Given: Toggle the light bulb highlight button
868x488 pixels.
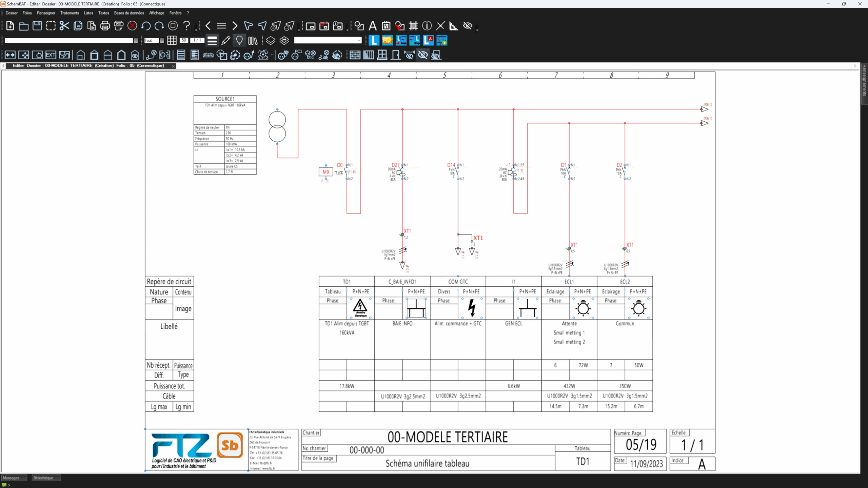Looking at the screenshot, I should [239, 41].
